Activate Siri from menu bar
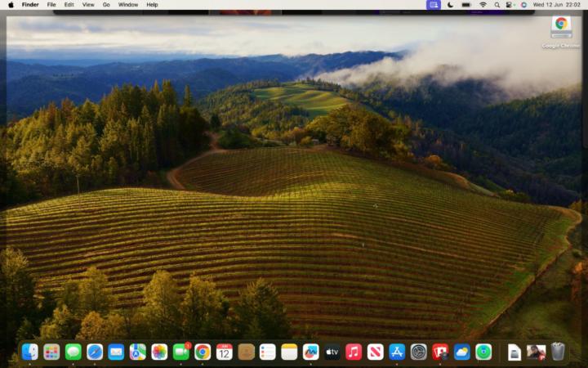The height and width of the screenshot is (368, 588). coord(523,5)
